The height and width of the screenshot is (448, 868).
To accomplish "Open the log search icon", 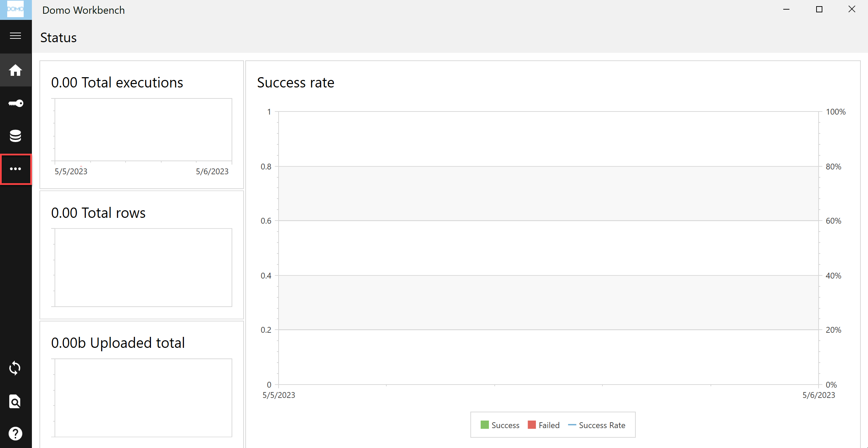I will point(15,401).
